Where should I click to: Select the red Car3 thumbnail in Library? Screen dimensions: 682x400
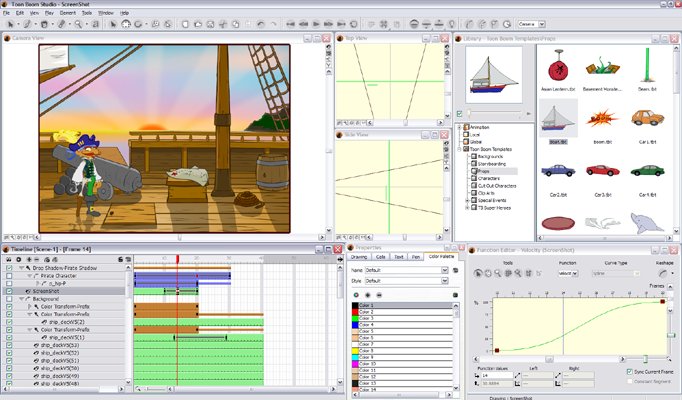602,170
